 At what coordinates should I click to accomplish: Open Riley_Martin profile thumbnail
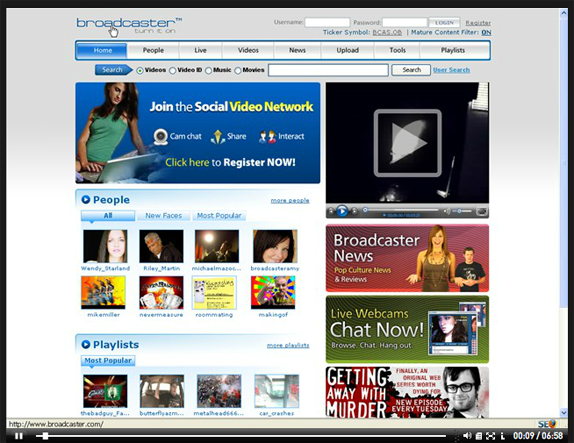[161, 246]
